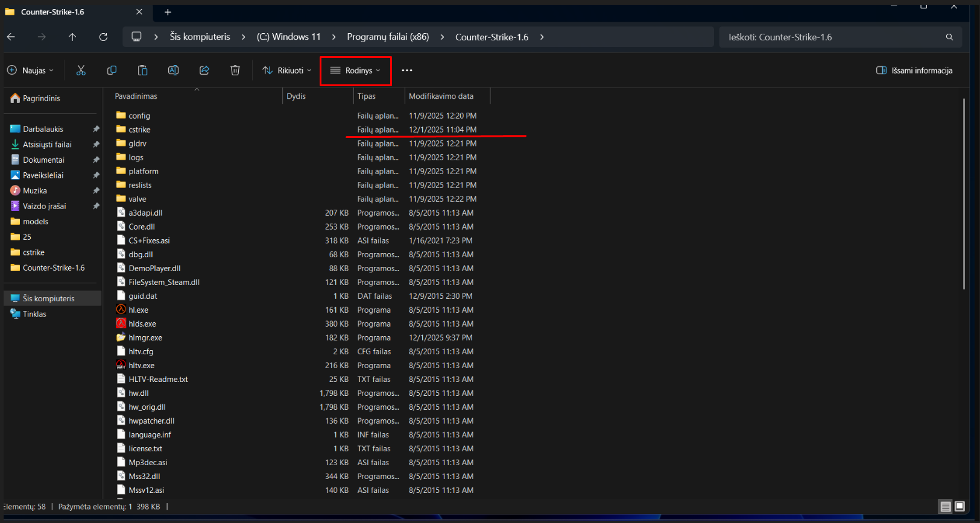The image size is (980, 523).
Task: Select the CS+Fixes.asi file
Action: [x=149, y=240]
